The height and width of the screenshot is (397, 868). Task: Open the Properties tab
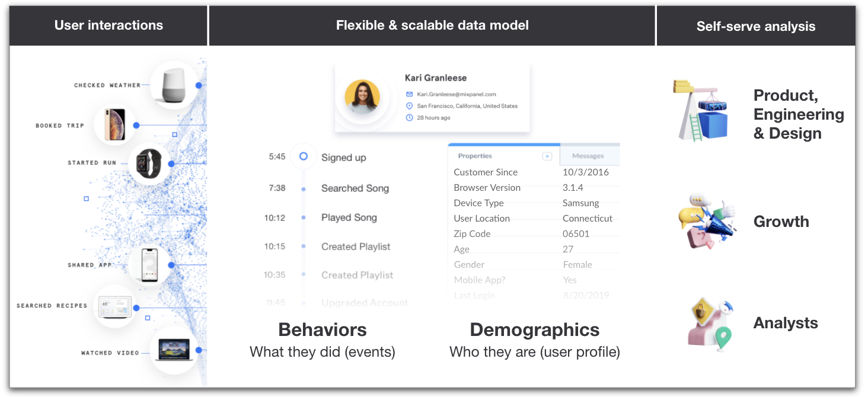[474, 155]
